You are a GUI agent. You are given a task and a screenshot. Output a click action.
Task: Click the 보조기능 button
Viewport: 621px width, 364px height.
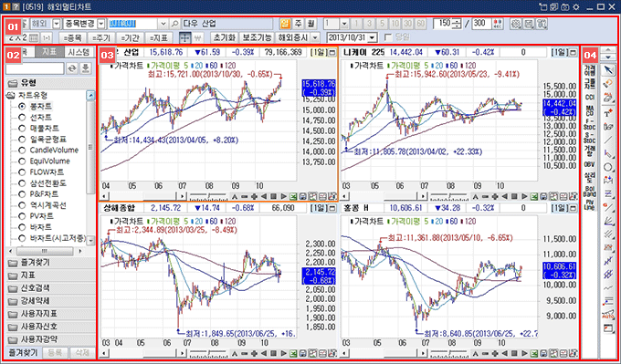257,37
